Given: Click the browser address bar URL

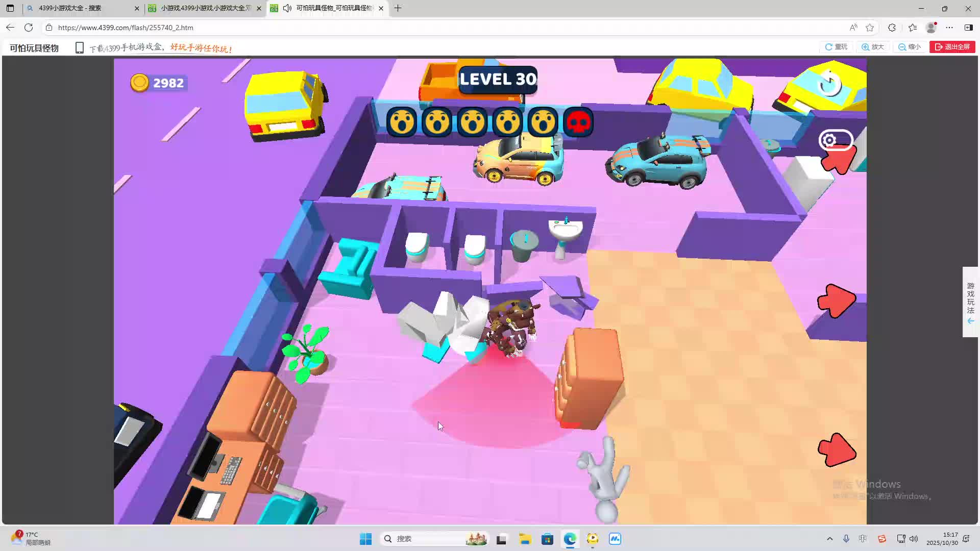Looking at the screenshot, I should [x=126, y=28].
